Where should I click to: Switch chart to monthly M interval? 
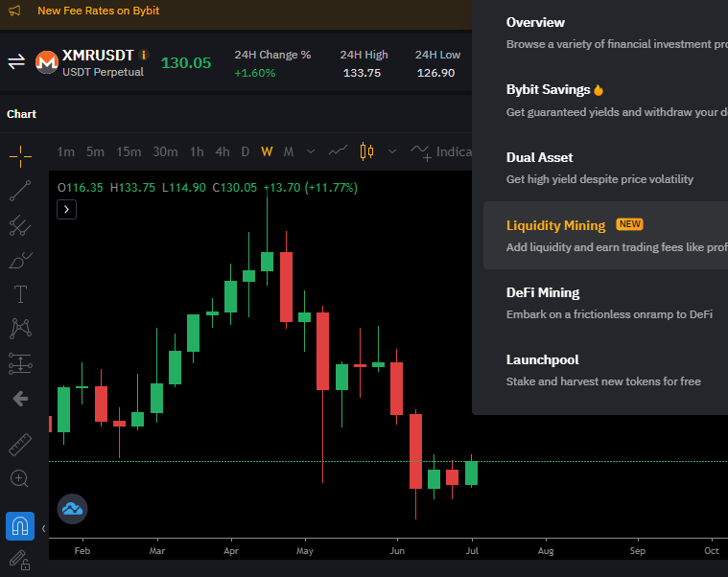(289, 151)
